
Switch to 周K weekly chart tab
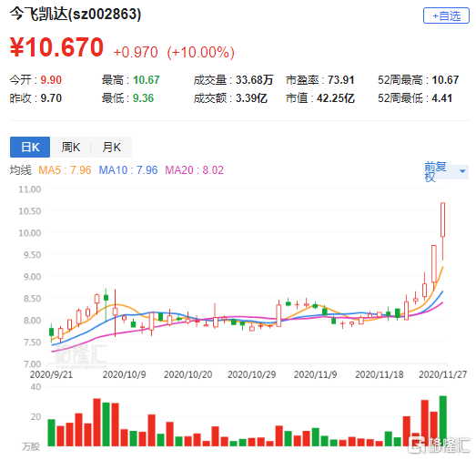click(70, 147)
